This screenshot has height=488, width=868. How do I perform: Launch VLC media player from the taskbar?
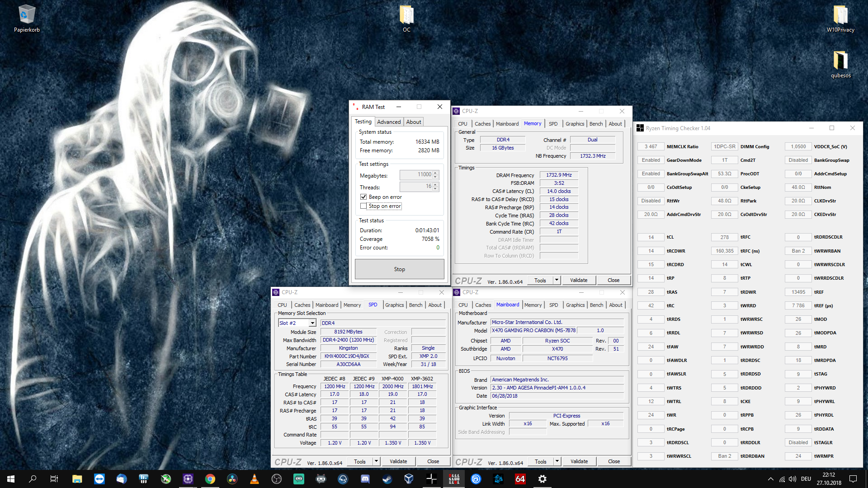[255, 479]
